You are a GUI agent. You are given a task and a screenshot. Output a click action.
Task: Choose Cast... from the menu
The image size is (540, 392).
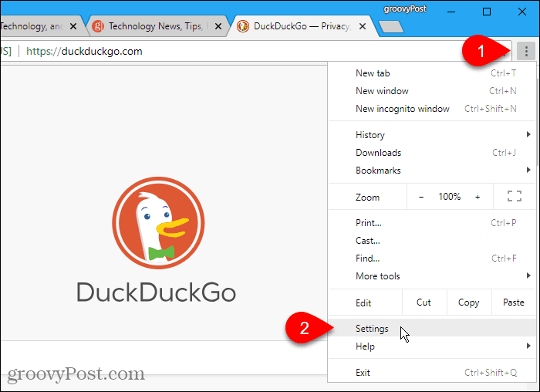[432, 241]
